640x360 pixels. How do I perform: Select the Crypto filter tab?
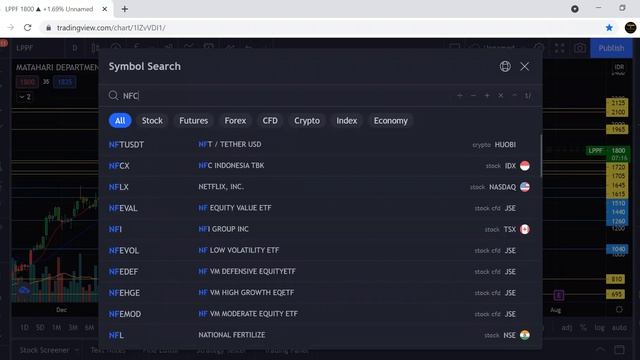click(307, 121)
